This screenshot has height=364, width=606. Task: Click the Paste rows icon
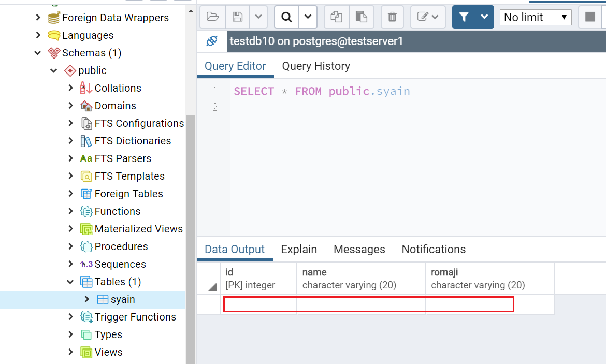point(362,17)
